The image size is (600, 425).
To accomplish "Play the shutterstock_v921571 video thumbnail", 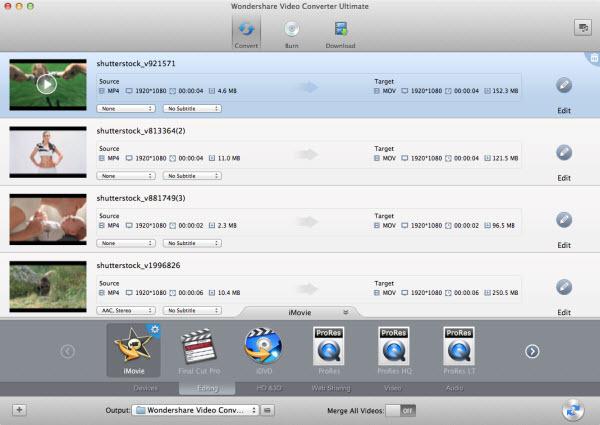I will (x=47, y=84).
